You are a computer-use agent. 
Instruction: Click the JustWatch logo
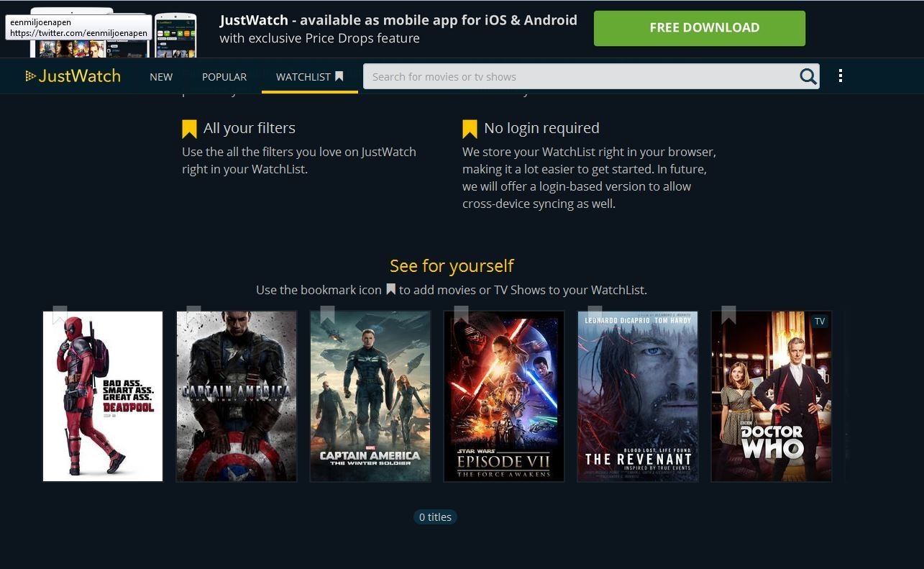pos(73,76)
